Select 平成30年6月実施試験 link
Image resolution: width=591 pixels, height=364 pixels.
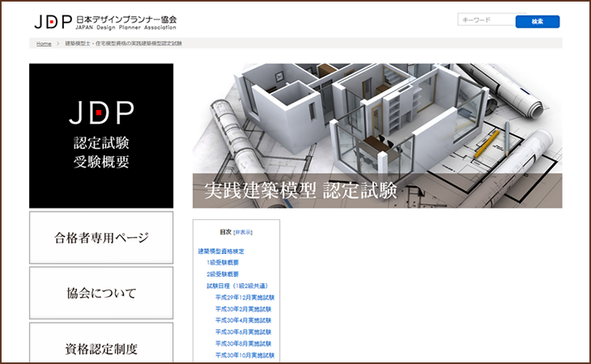[243, 332]
